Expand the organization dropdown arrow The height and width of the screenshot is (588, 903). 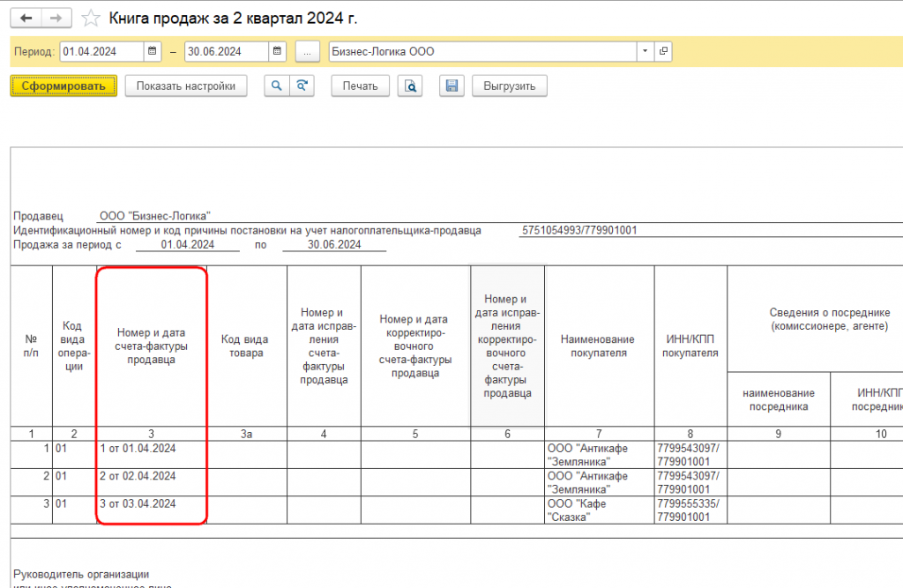click(x=645, y=51)
